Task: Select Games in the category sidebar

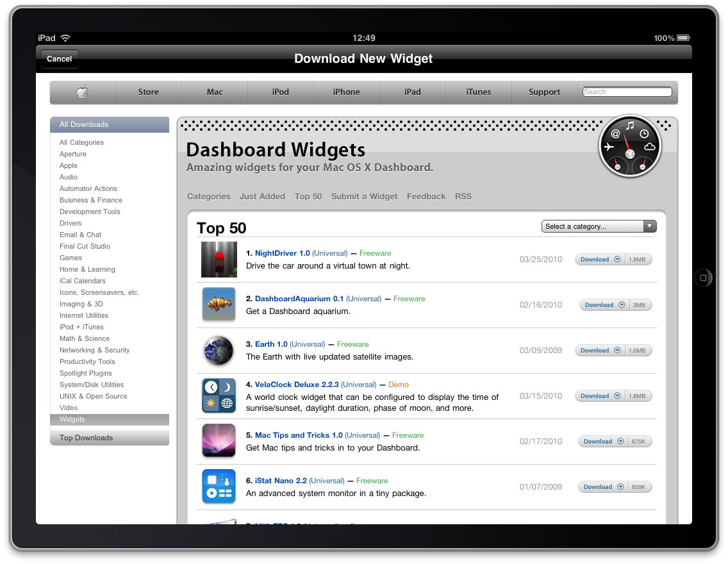Action: point(70,258)
